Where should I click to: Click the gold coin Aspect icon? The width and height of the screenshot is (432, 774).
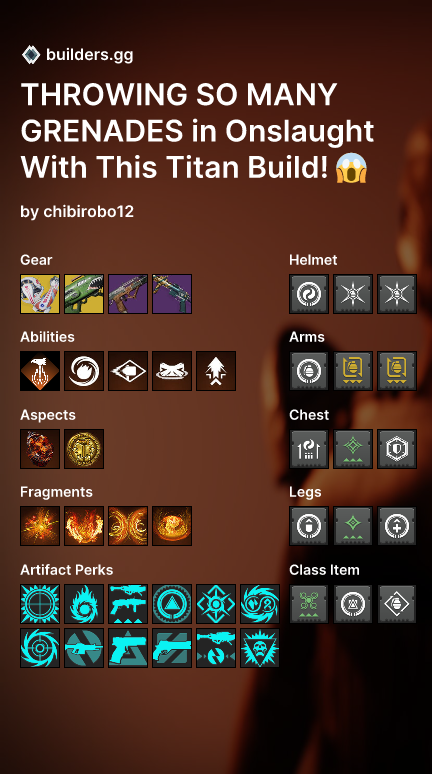(x=84, y=449)
